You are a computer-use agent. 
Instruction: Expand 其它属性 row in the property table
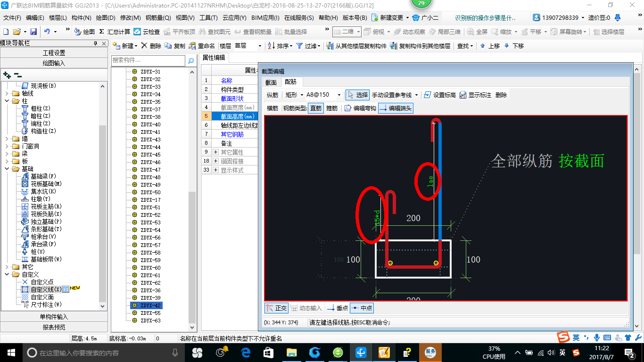pos(215,152)
